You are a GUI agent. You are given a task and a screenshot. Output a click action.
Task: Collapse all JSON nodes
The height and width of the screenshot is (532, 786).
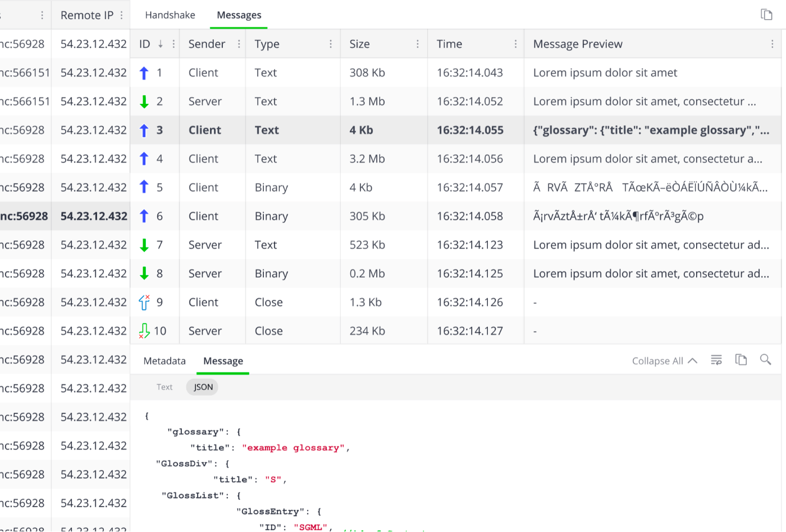tap(664, 361)
